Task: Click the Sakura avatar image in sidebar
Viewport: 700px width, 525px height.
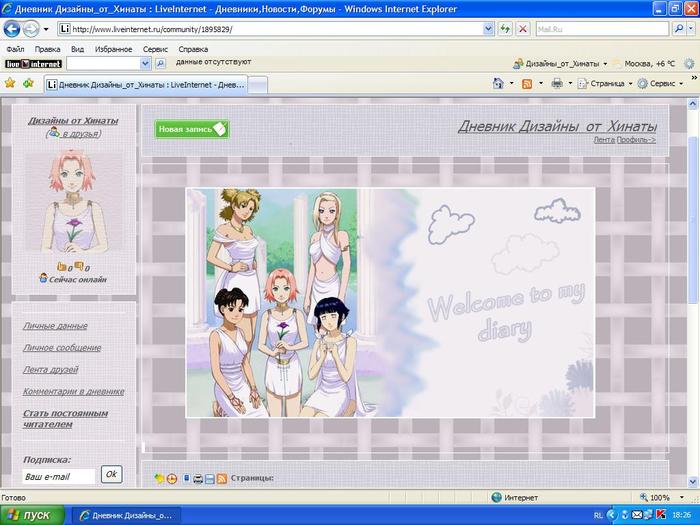Action: [x=74, y=202]
